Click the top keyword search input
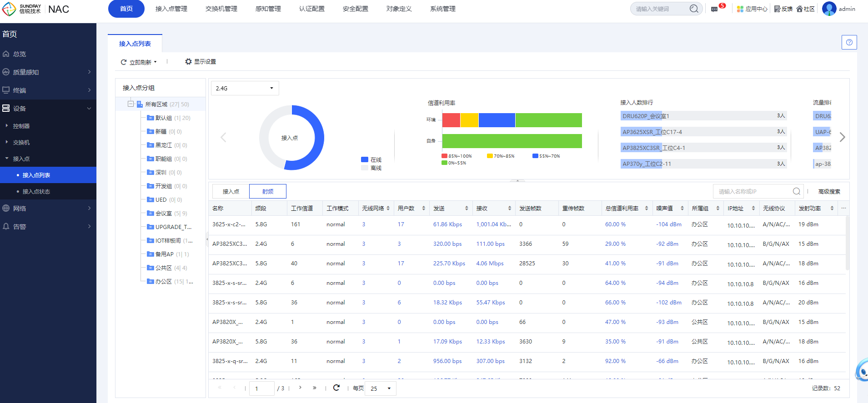The height and width of the screenshot is (403, 868). click(660, 9)
